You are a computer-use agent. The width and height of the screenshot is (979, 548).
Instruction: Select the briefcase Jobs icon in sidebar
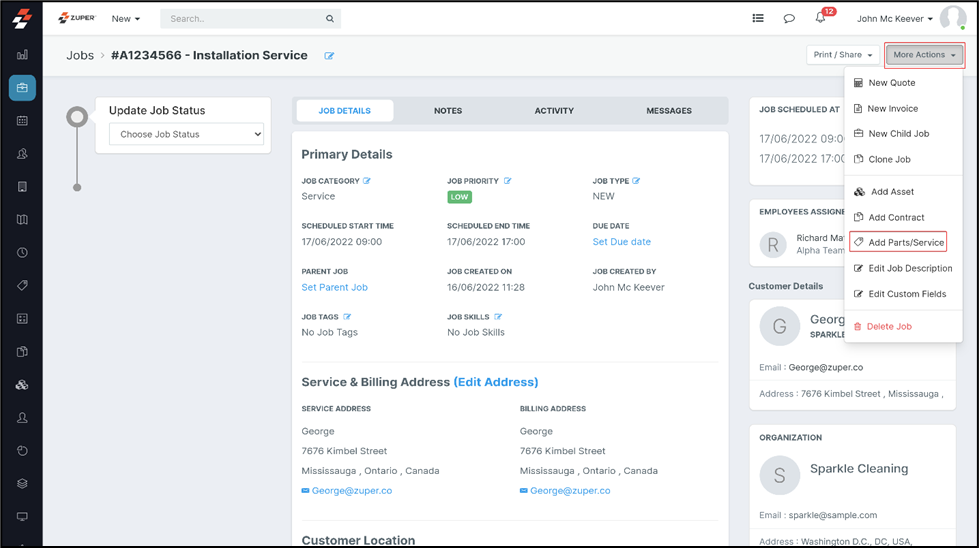(x=22, y=88)
